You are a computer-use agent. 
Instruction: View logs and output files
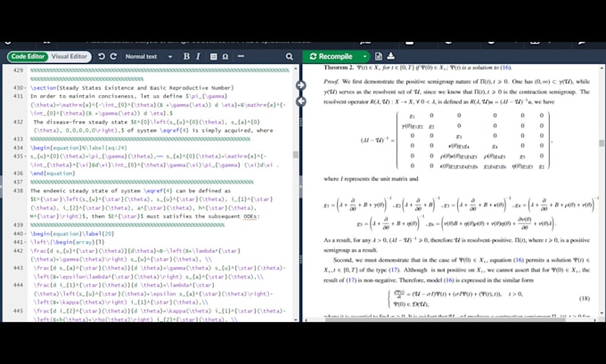pyautogui.click(x=379, y=56)
